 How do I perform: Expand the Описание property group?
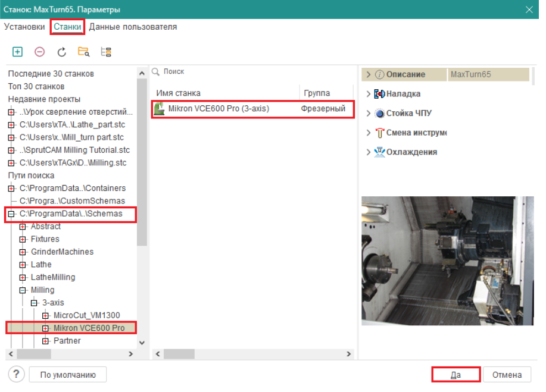[x=369, y=74]
